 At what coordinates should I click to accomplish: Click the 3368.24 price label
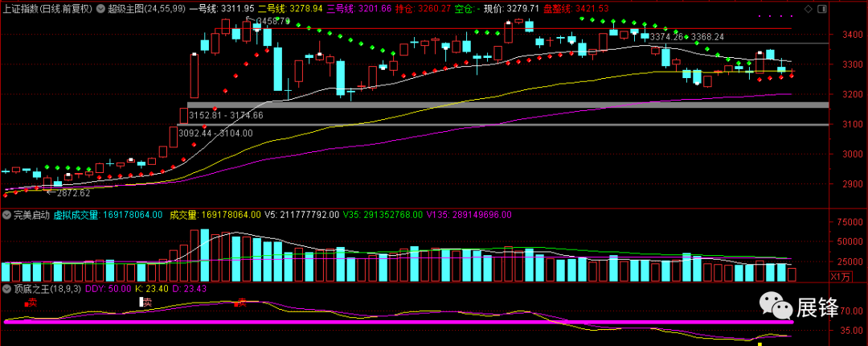pos(706,36)
